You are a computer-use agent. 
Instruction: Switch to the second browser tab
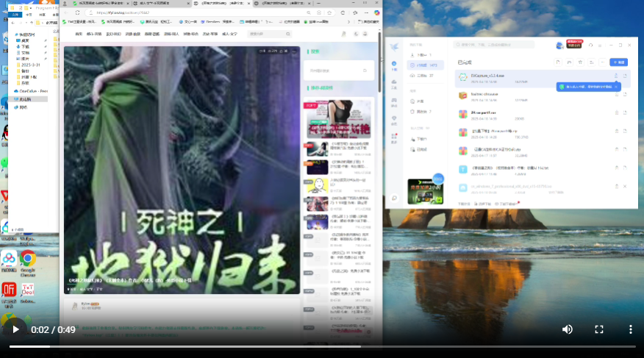click(162, 3)
